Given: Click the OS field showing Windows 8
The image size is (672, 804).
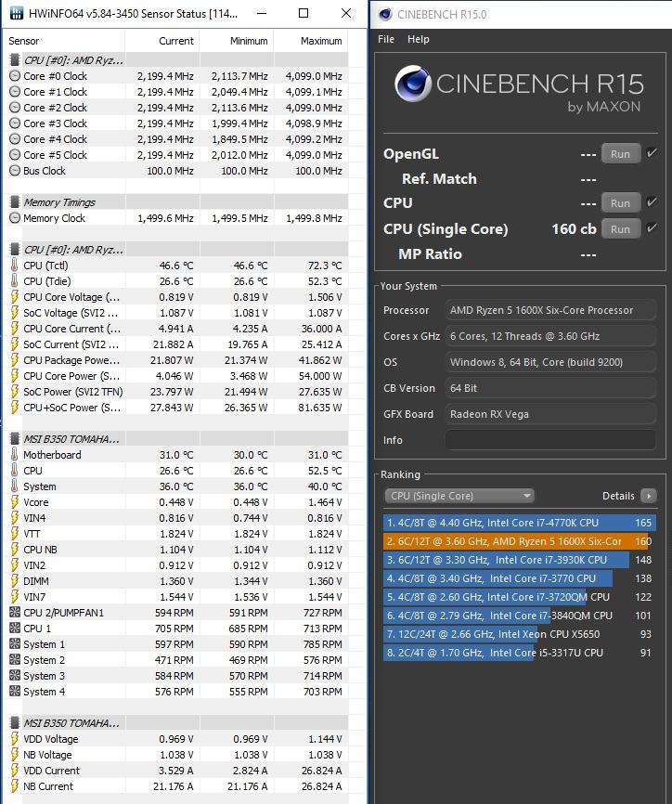Looking at the screenshot, I should (550, 362).
